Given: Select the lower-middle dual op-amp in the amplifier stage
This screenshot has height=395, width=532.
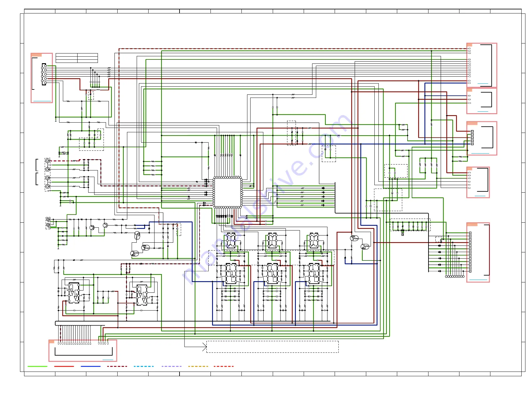Looking at the screenshot, I should coord(272,274).
